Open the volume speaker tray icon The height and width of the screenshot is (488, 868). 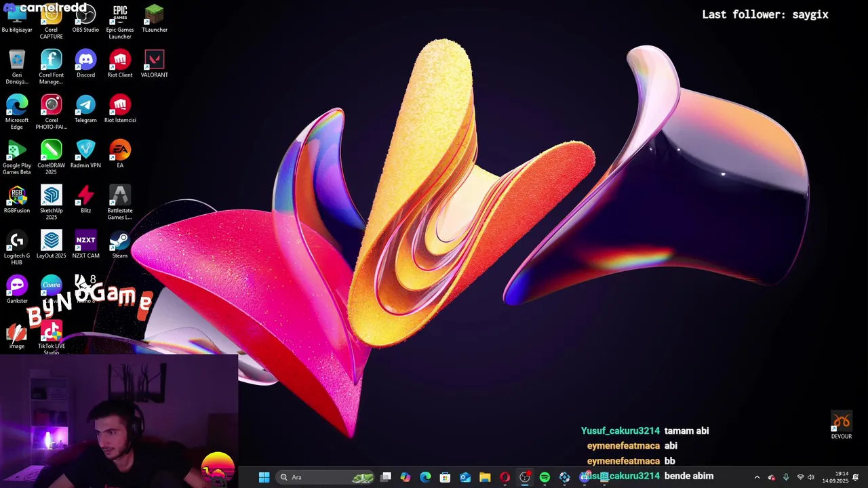click(811, 477)
